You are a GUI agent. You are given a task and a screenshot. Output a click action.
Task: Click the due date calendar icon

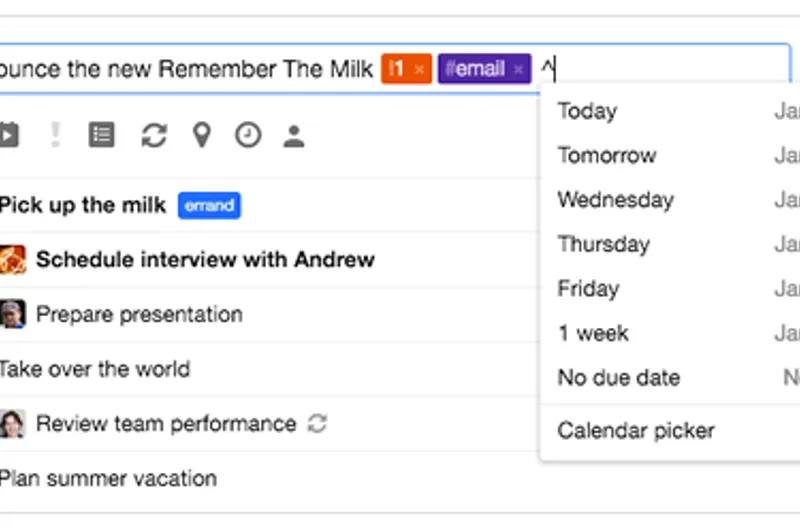tap(9, 135)
